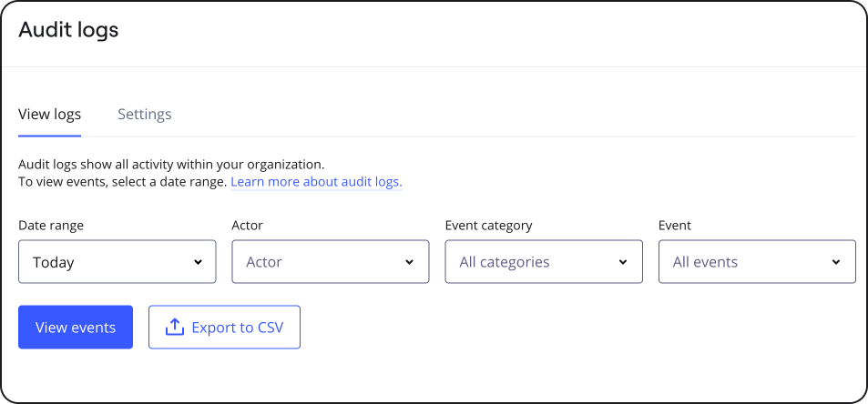Viewport: 868px width, 404px height.
Task: Click the Event field label
Action: coord(674,226)
